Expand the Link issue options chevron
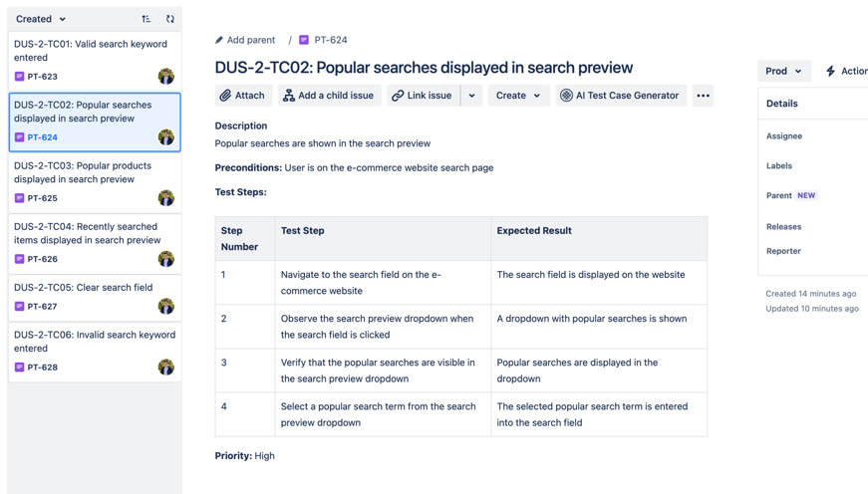868x494 pixels. click(x=471, y=96)
